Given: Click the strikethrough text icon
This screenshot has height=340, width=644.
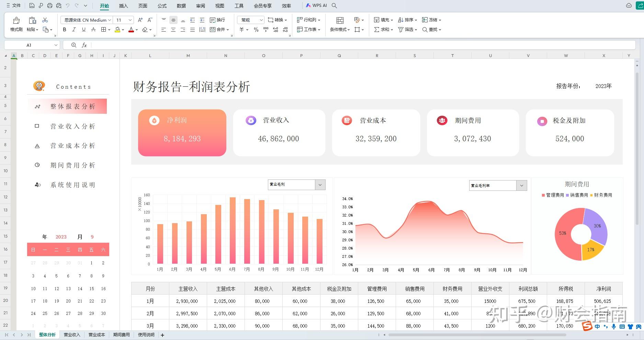Looking at the screenshot, I should click(x=93, y=30).
